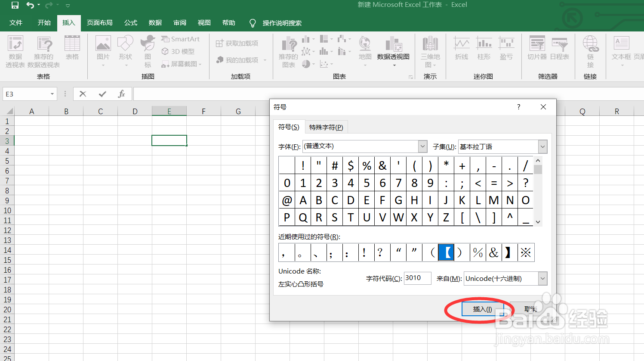Viewport: 644px width, 361px height.
Task: Expand the Charts group dialog launcher
Action: 411,77
